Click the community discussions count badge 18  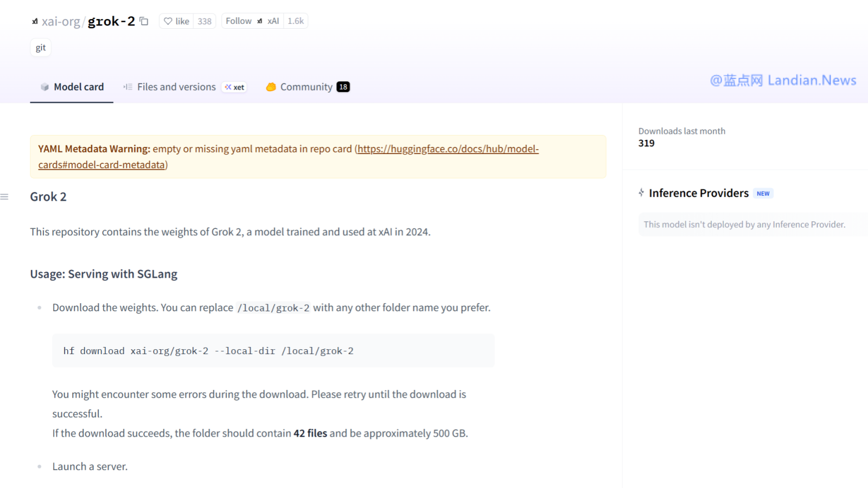coord(343,87)
